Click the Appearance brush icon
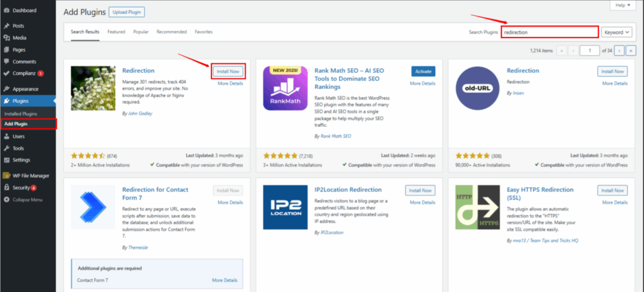The height and width of the screenshot is (292, 644). [6, 89]
